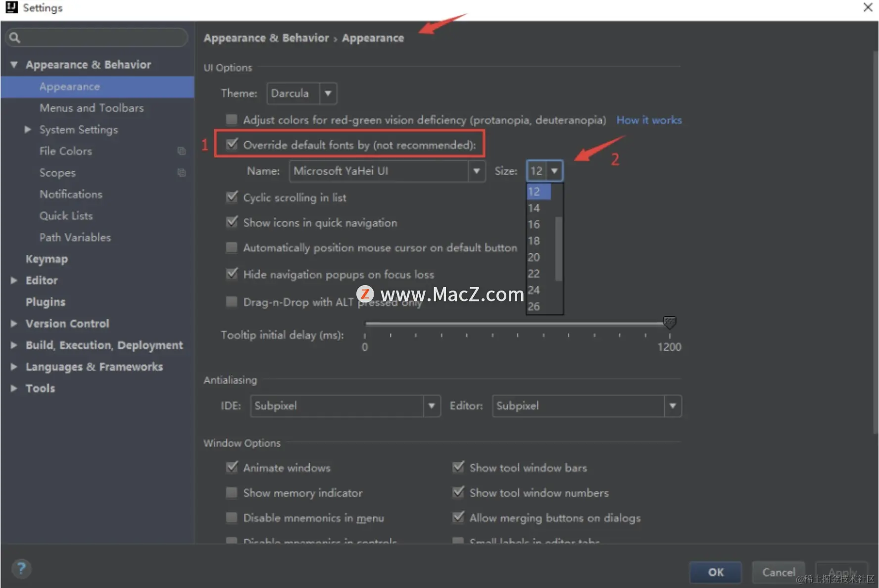Toggle Show tool window bars
The width and height of the screenshot is (879, 588).
coord(458,467)
